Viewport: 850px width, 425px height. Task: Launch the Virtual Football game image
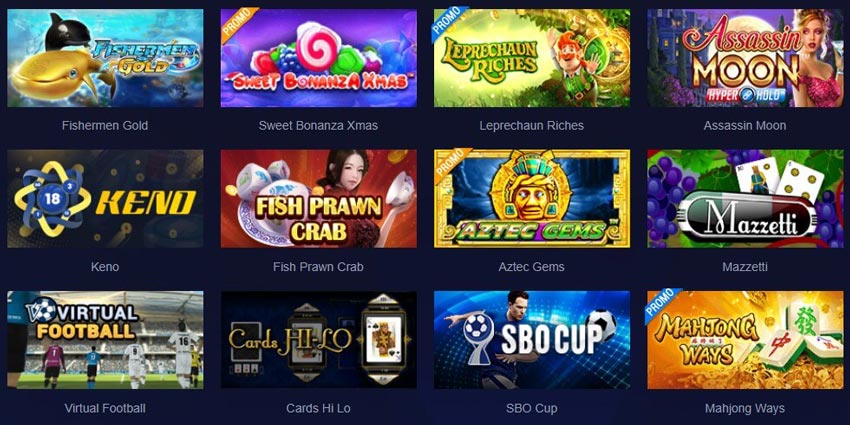(x=105, y=340)
